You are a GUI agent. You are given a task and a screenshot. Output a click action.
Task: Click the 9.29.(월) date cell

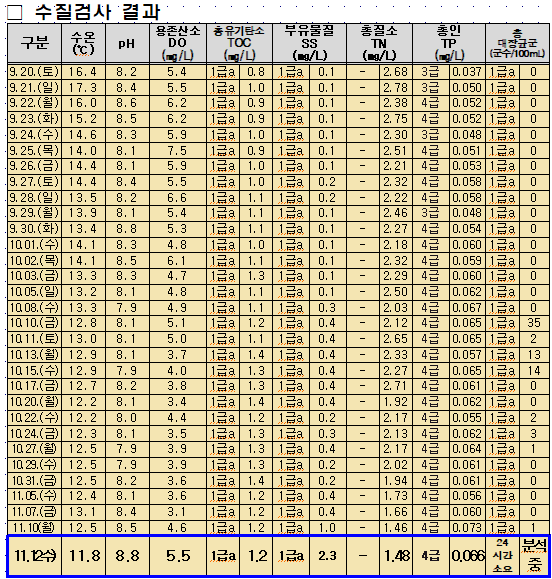click(34, 213)
